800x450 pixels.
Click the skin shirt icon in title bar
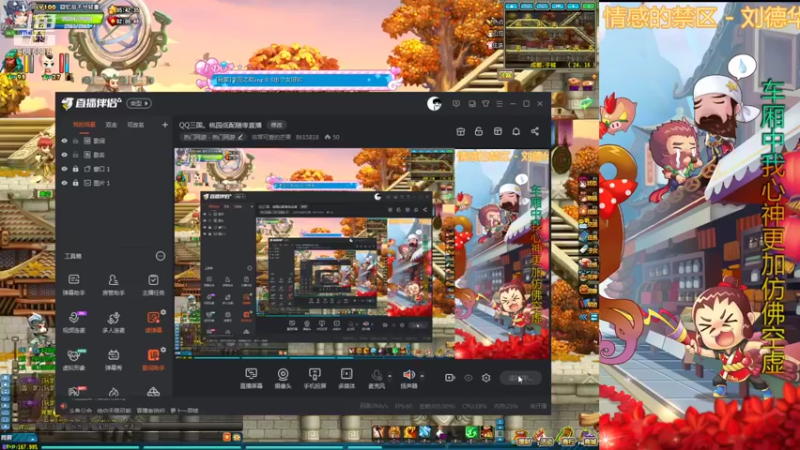click(x=485, y=104)
